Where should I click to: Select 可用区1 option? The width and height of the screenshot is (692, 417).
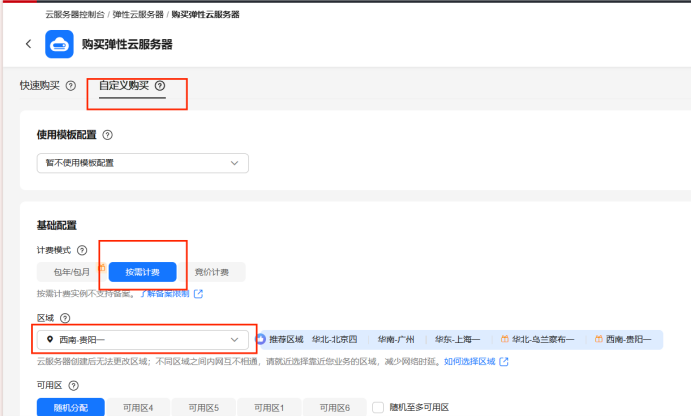point(269,407)
